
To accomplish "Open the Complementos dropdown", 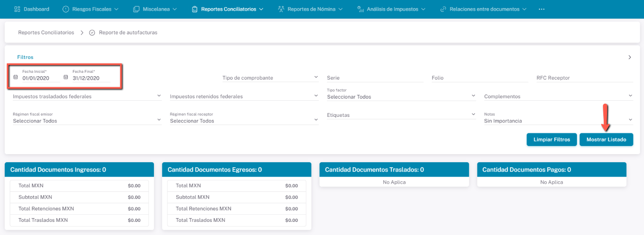I will point(630,96).
